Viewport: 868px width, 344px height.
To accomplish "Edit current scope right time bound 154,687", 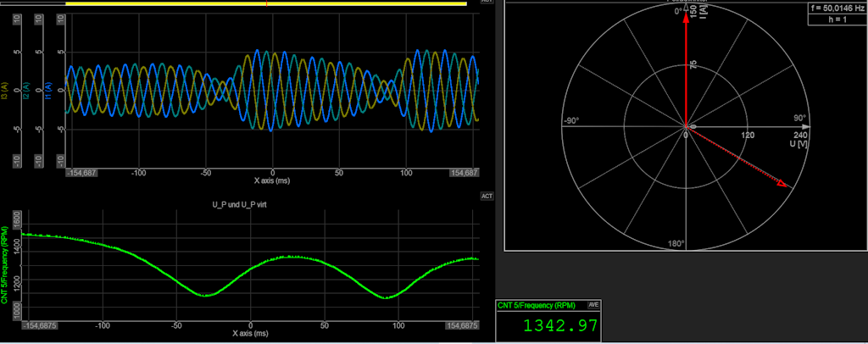I will [x=464, y=173].
